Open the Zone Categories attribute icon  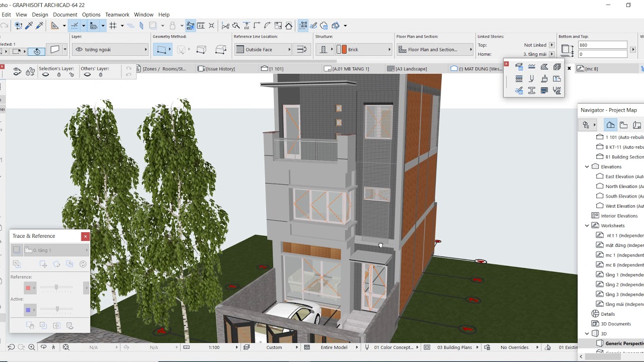[x=556, y=78]
